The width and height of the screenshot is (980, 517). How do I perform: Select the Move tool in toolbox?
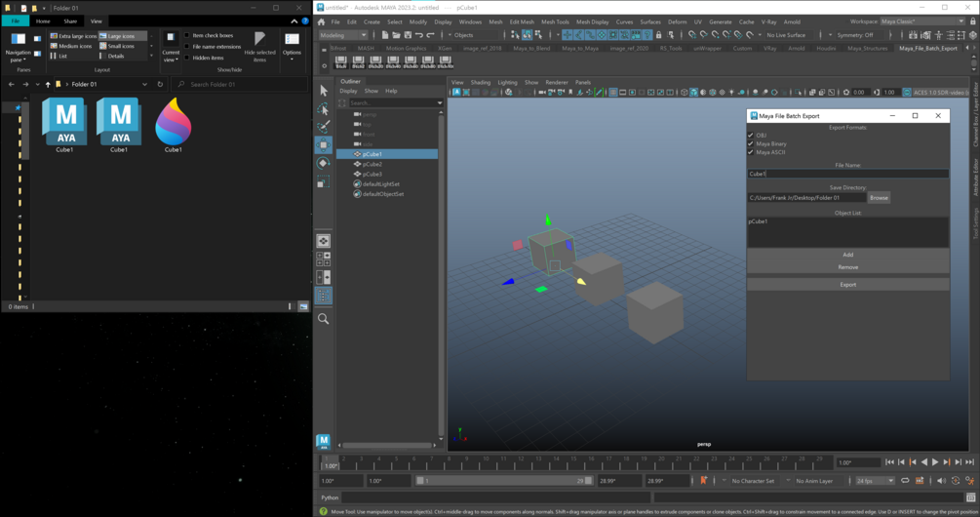tap(323, 145)
